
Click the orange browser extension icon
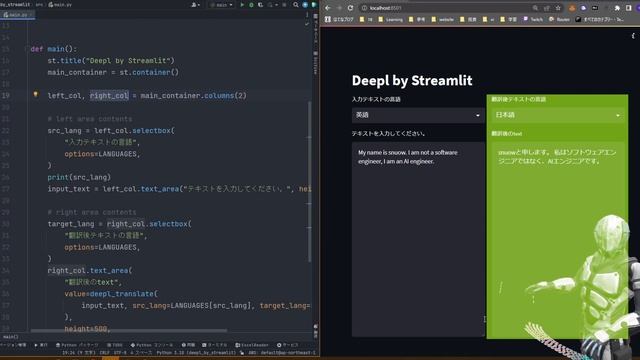572,8
